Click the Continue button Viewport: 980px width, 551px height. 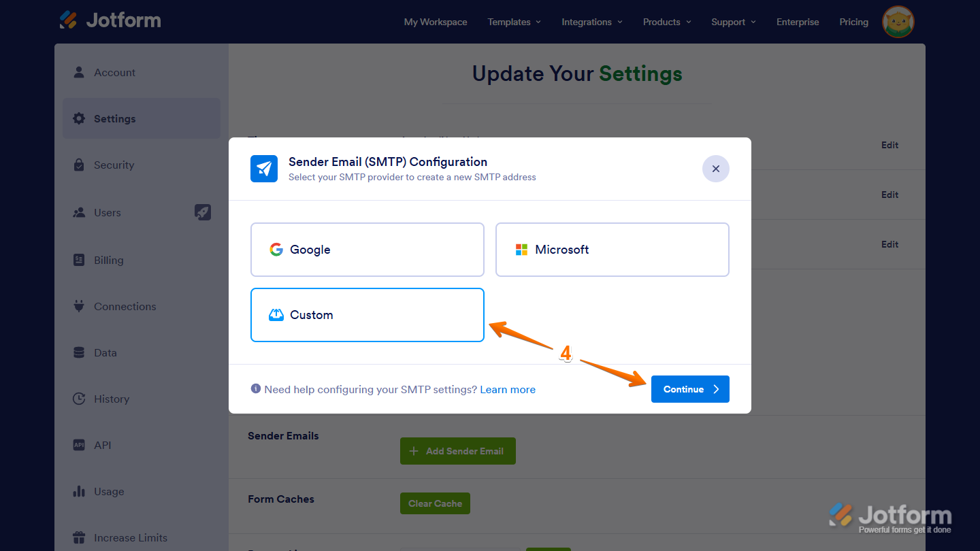point(690,389)
